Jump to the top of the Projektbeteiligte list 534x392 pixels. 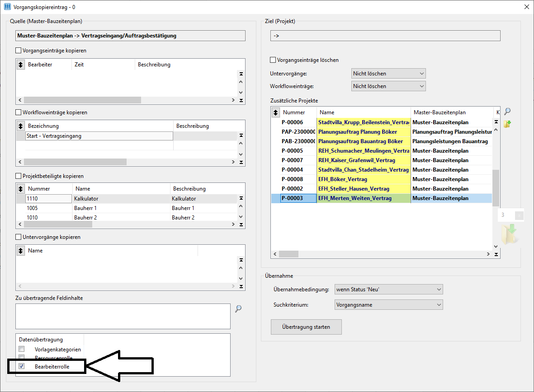click(x=241, y=198)
